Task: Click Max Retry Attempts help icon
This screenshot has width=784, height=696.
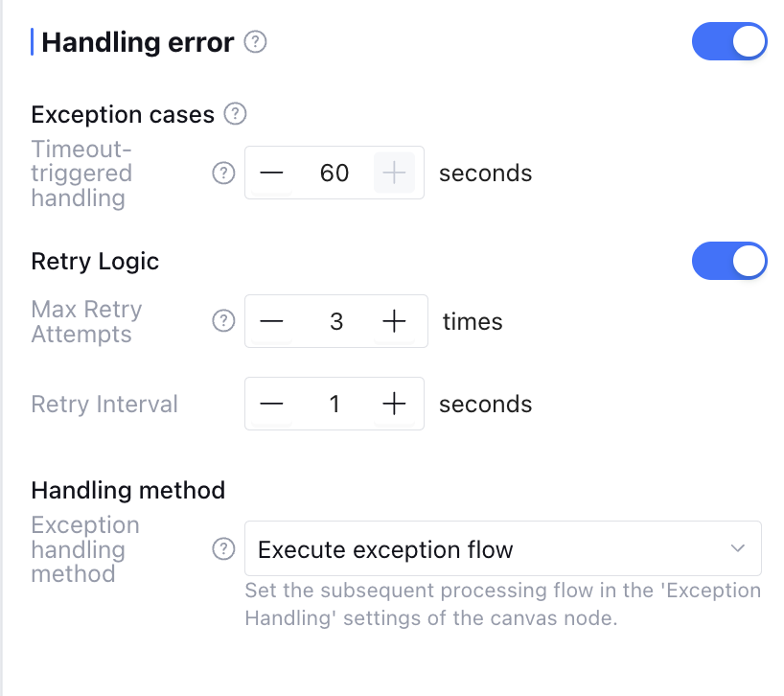Action: pyautogui.click(x=223, y=322)
